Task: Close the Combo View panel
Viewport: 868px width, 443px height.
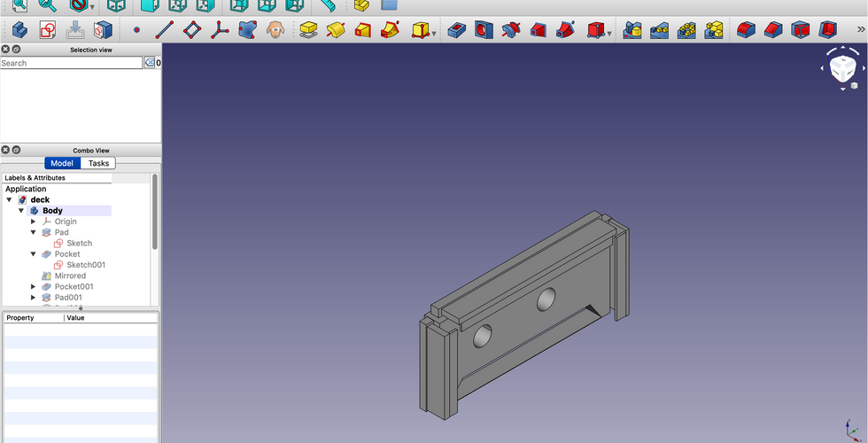Action: coord(5,150)
